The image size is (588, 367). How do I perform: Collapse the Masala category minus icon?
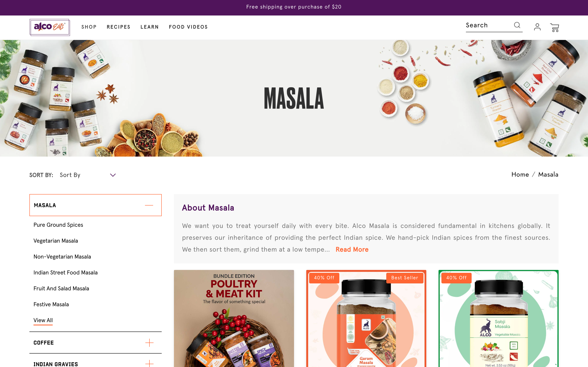(x=149, y=205)
